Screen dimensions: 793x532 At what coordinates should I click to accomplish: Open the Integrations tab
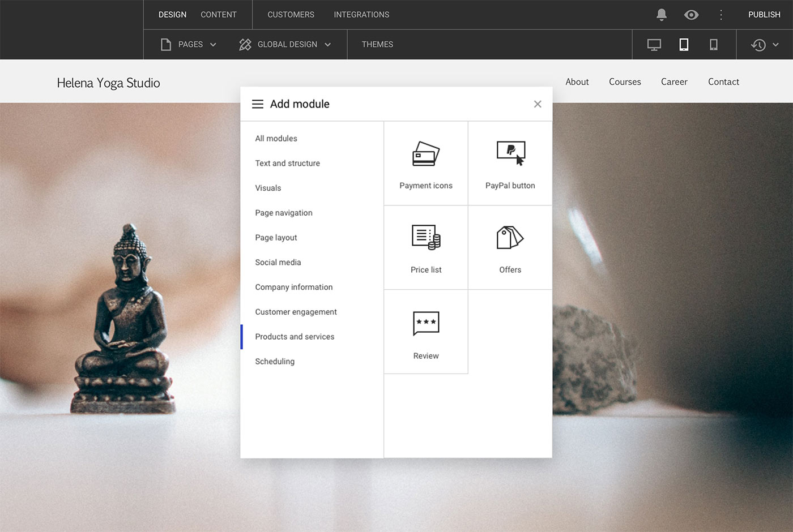click(x=361, y=15)
